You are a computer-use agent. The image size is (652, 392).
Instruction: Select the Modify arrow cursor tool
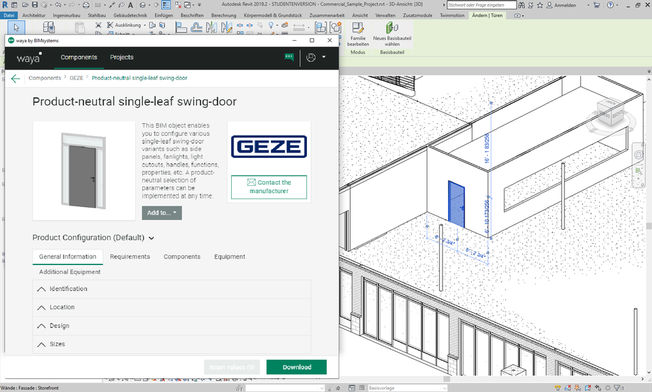pos(16,27)
